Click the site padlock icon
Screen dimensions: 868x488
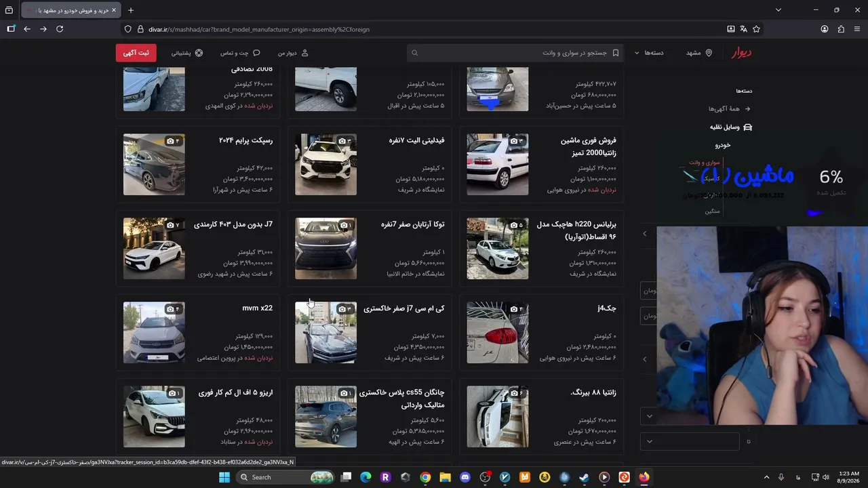(140, 29)
